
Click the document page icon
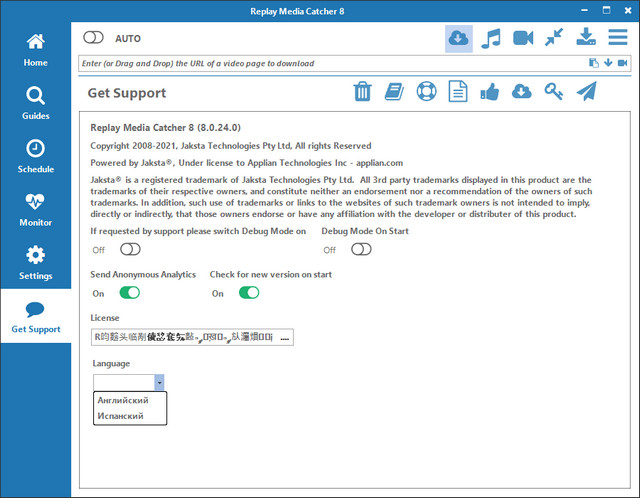pyautogui.click(x=458, y=92)
